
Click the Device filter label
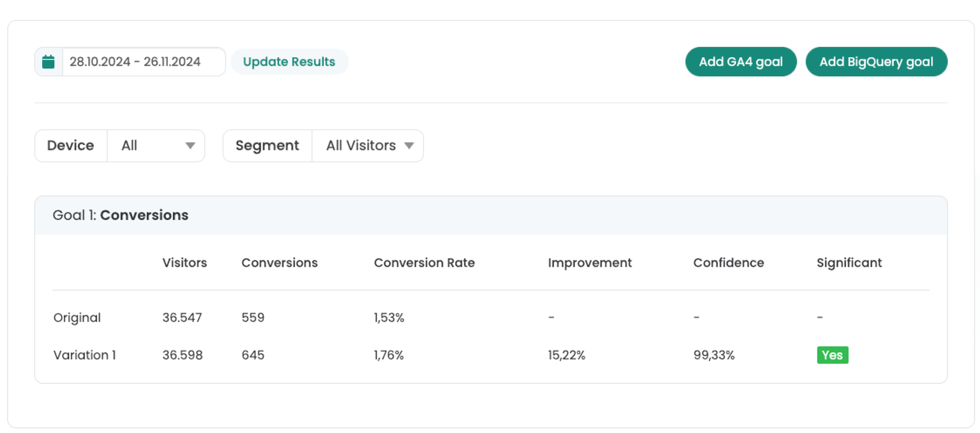point(71,145)
